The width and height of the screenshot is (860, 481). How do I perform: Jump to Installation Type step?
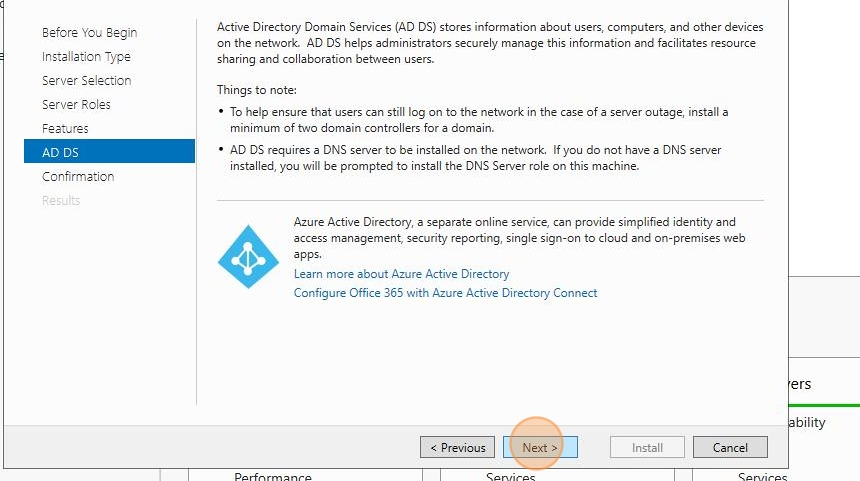(86, 56)
